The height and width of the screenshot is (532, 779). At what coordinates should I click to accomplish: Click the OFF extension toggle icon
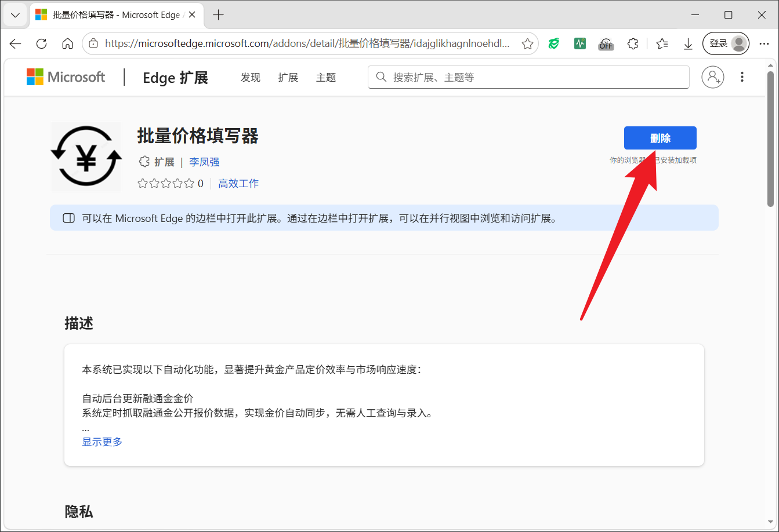(606, 43)
